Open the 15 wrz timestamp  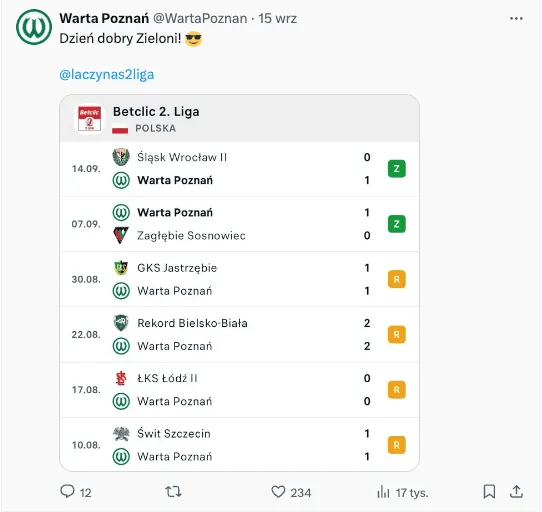[x=278, y=18]
